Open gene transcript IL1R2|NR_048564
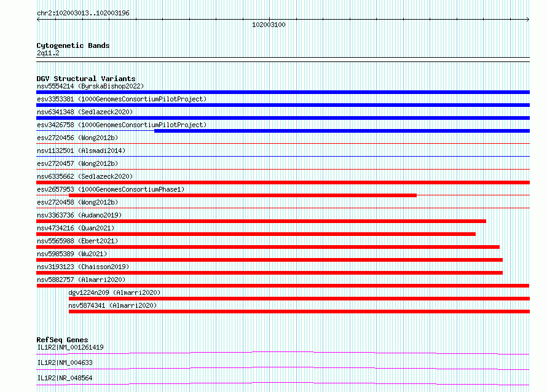547x392 pixels. click(65, 378)
